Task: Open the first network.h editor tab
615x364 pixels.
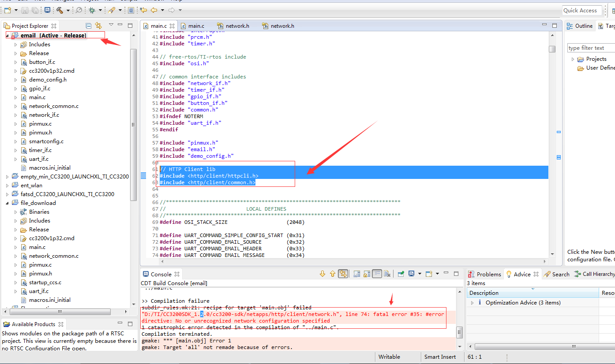Action: coord(237,26)
